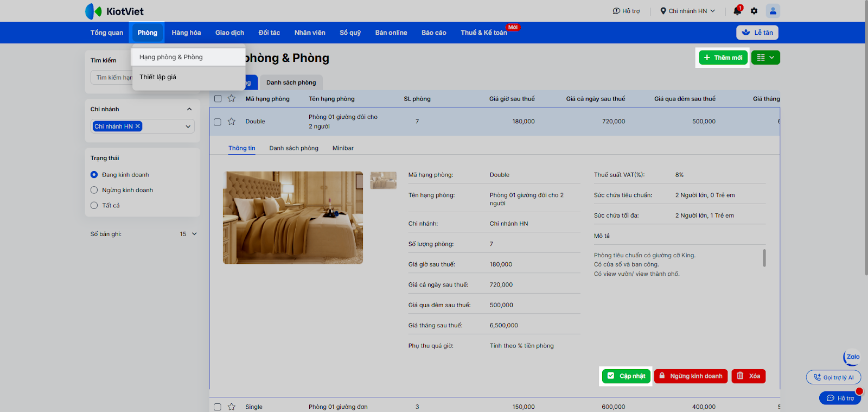Select the Tất cả status radio button

point(94,206)
